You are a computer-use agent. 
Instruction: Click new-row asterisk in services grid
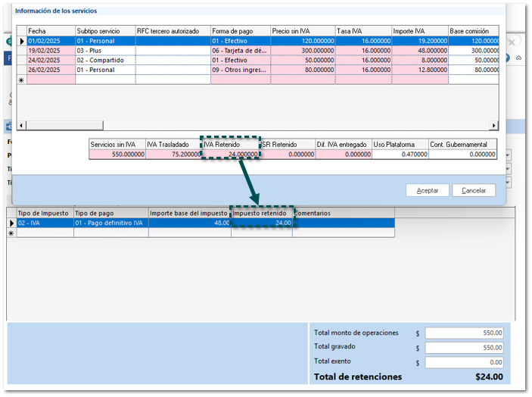coord(21,80)
